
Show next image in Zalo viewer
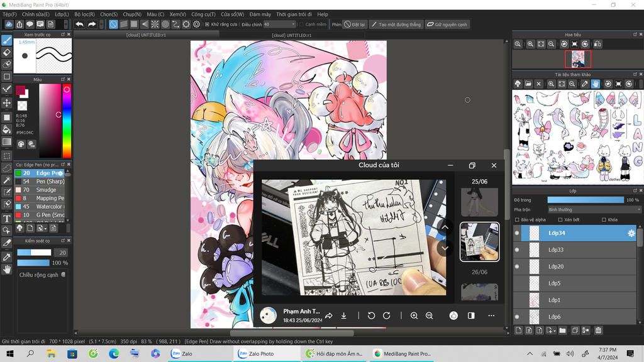pyautogui.click(x=445, y=248)
